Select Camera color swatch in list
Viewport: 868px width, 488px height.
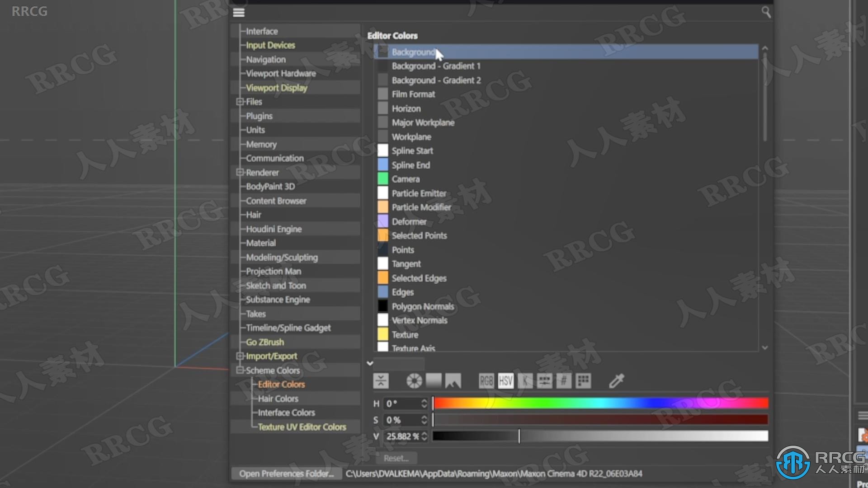pyautogui.click(x=383, y=179)
